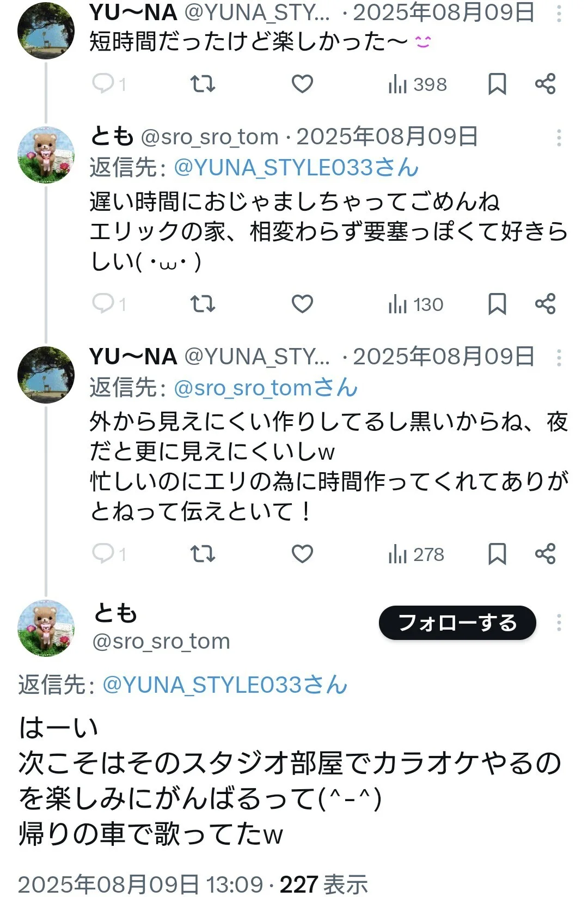The height and width of the screenshot is (897, 588).
Task: Open @YUNA_STYLE033 mention in bottom tweet
Action: click(225, 685)
